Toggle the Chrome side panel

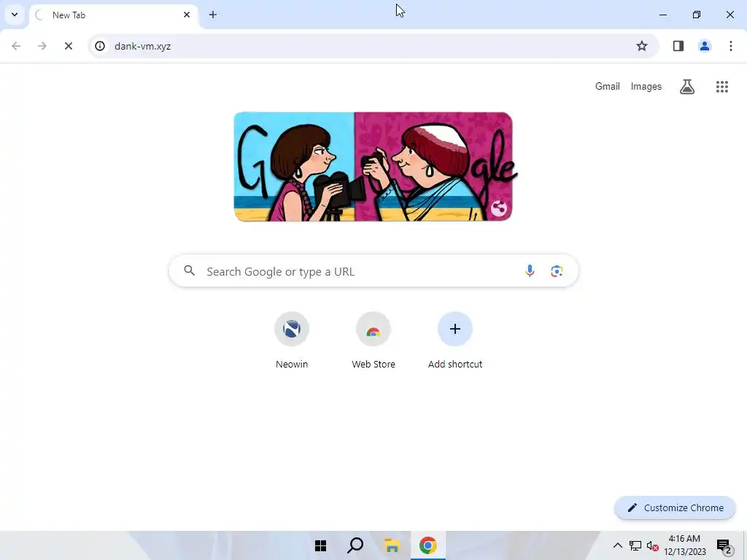pyautogui.click(x=678, y=46)
